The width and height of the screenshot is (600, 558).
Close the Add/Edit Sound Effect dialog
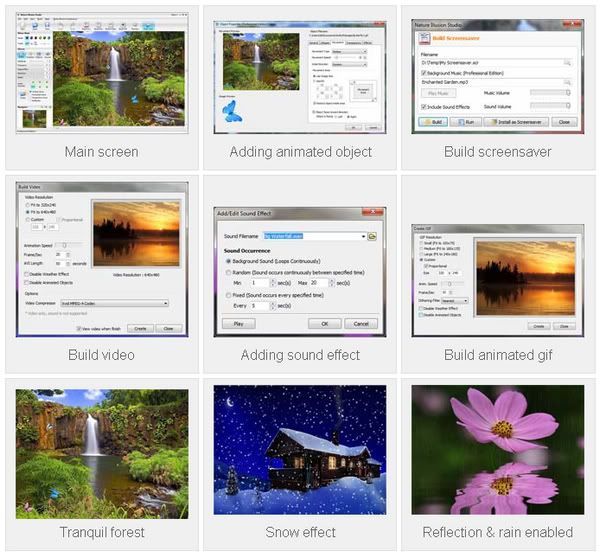pyautogui.click(x=373, y=212)
